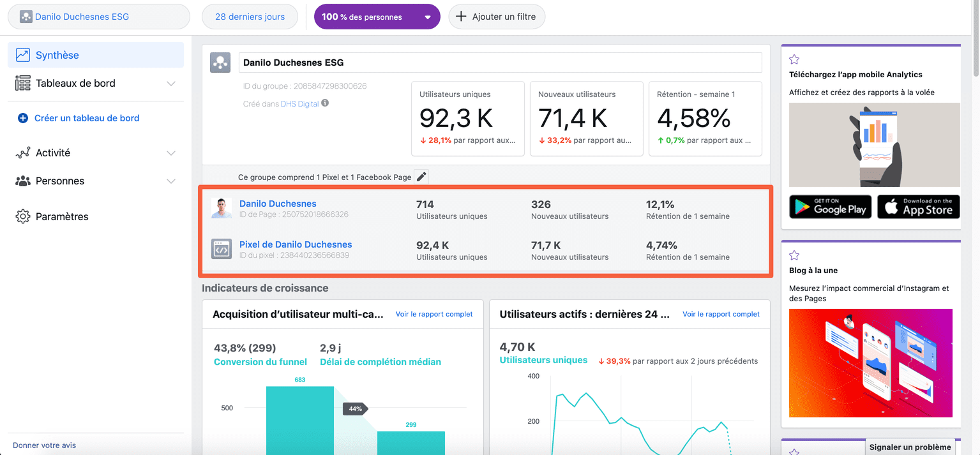Image resolution: width=980 pixels, height=455 pixels.
Task: Click the 683 funnel bar
Action: (300, 421)
